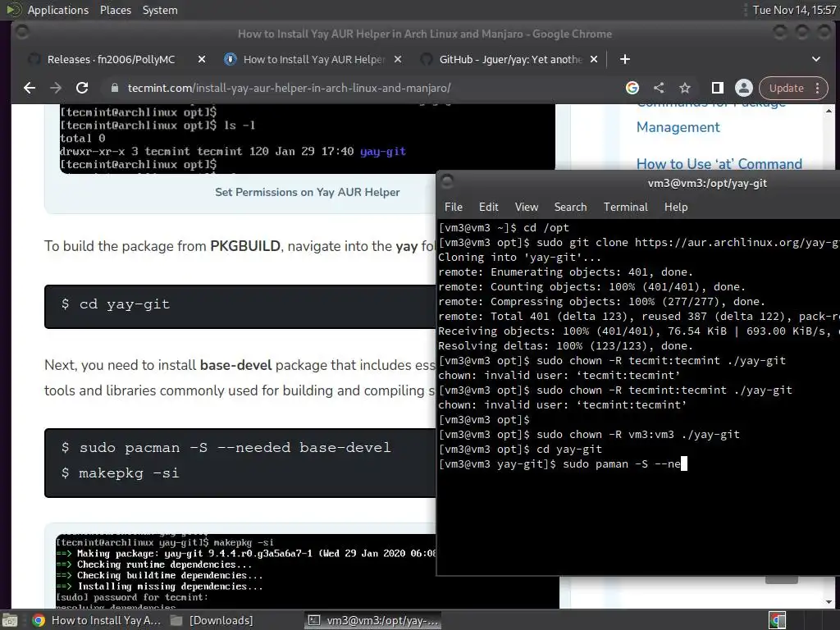Click the page scrollbar down arrow
Screen dimensions: 840x630
829,602
